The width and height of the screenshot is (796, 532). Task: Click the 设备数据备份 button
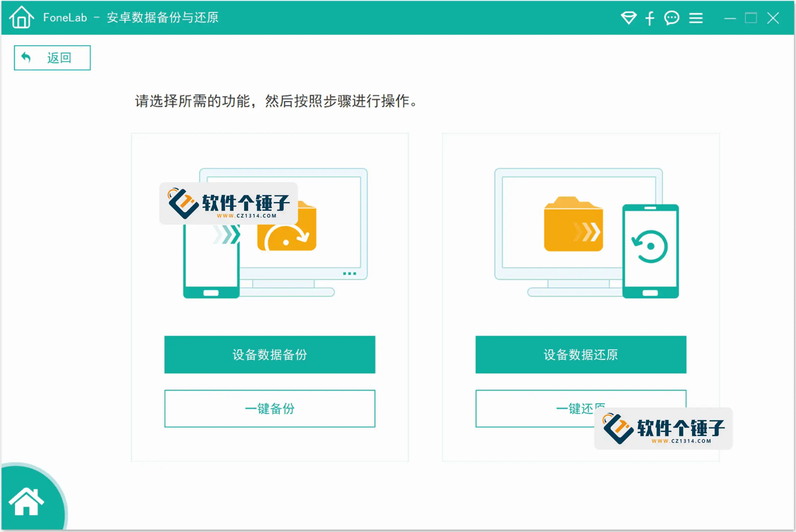point(269,355)
